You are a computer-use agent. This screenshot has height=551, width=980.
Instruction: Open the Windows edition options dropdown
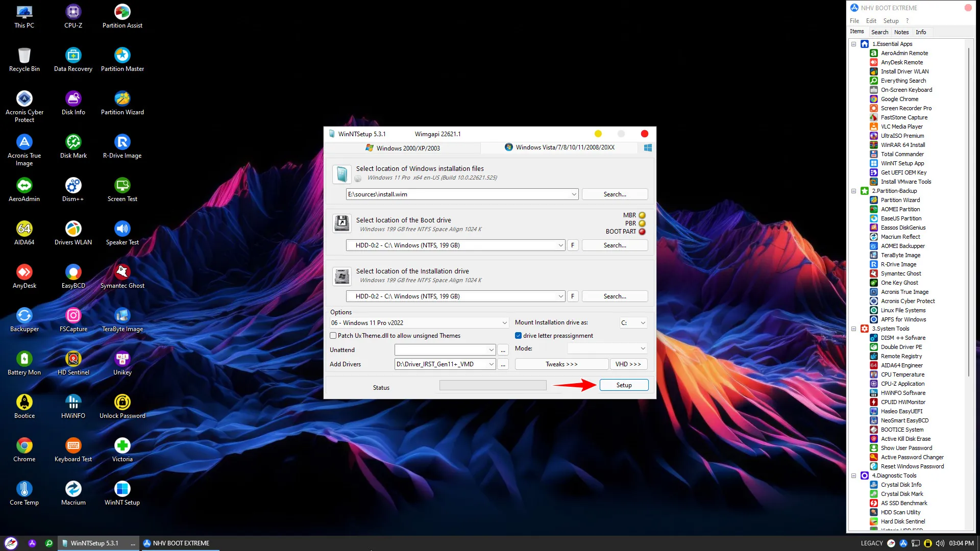(504, 323)
